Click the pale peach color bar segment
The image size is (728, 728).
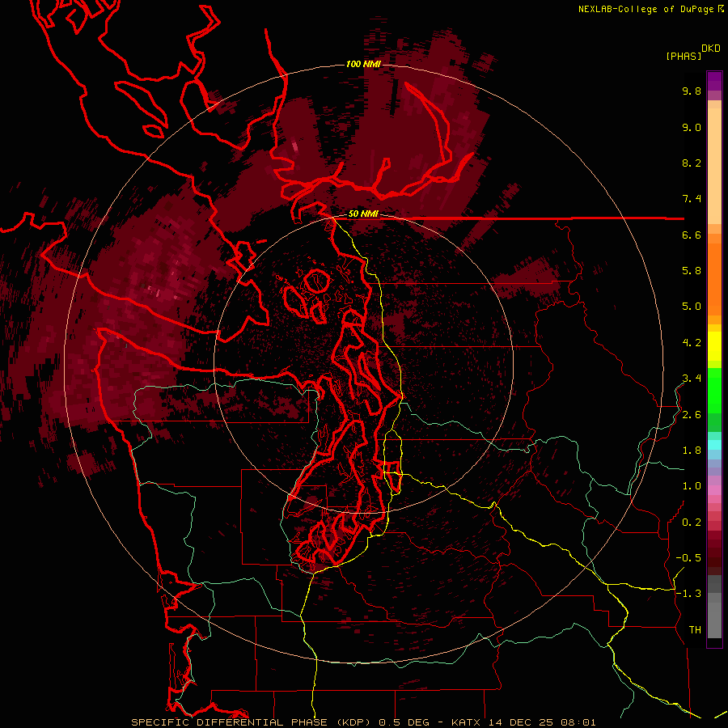tap(714, 166)
